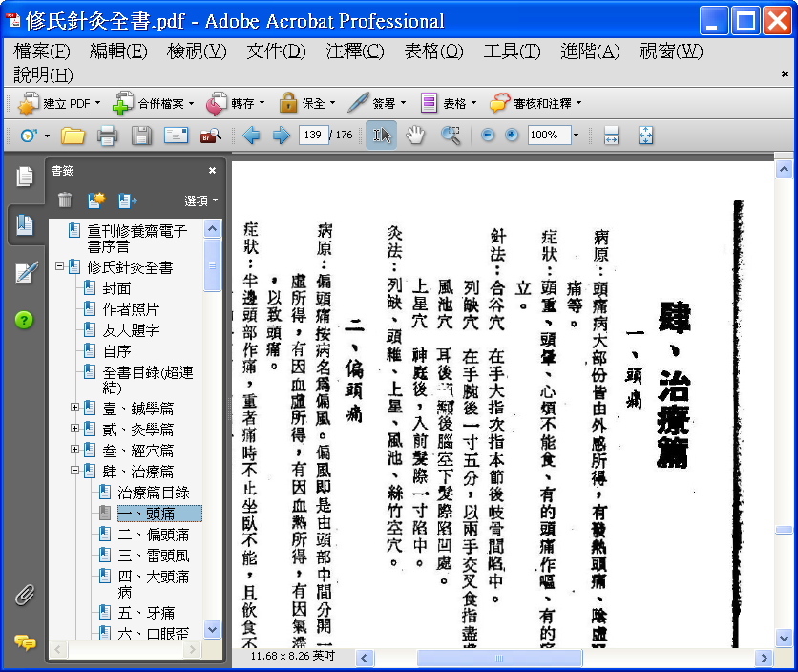The image size is (798, 672).
Task: Select the 作者照片 bookmark
Action: [x=131, y=309]
